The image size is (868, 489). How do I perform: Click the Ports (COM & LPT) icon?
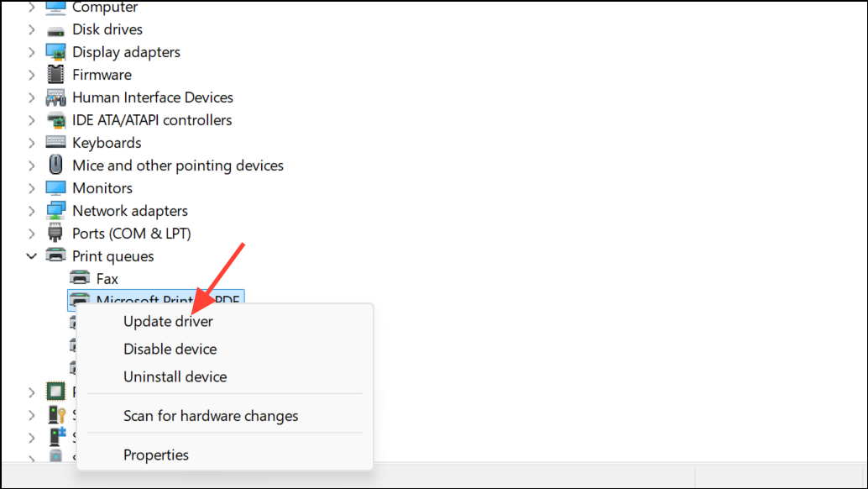[x=55, y=233]
